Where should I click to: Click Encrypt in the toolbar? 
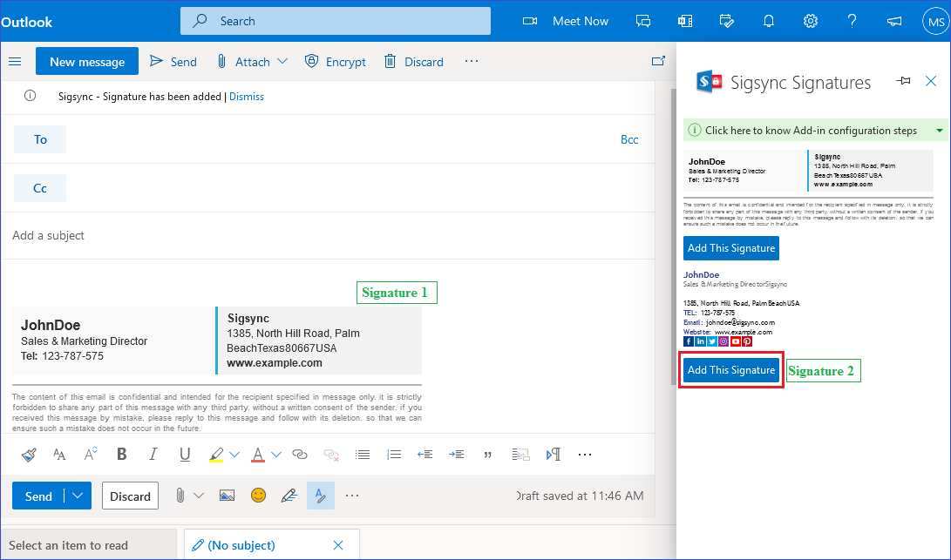point(336,62)
